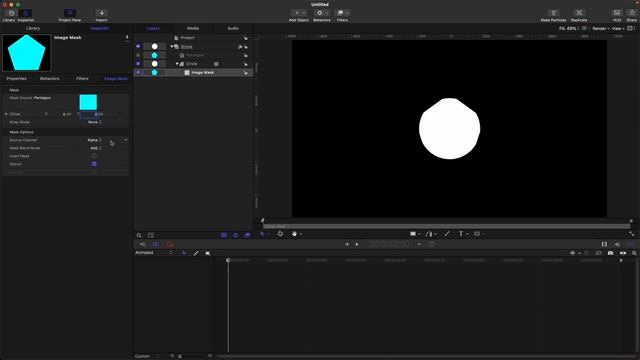640x360 pixels.
Task: Open the Media tab
Action: click(x=193, y=28)
